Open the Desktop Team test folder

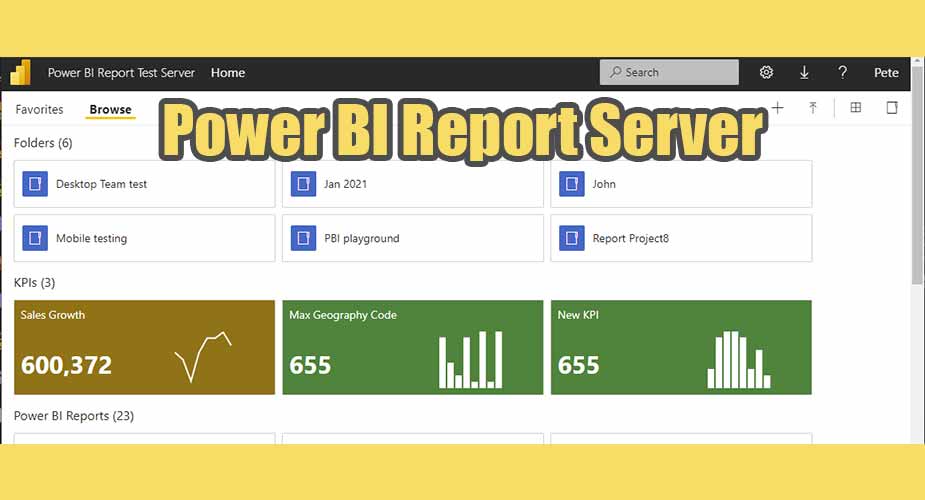click(145, 184)
